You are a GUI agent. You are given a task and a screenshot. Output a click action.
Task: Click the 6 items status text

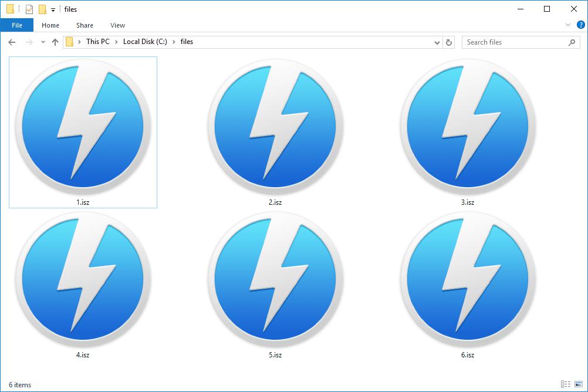pos(20,385)
